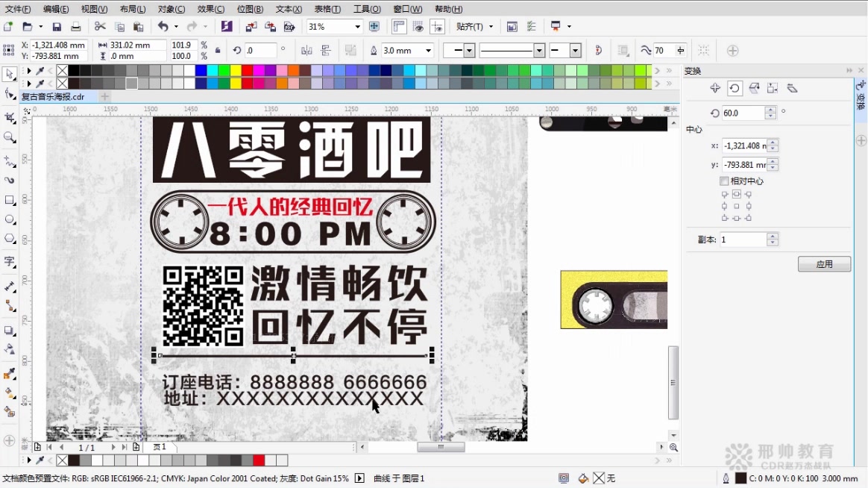The image size is (868, 488).
Task: Click the Save icon on the standard toolbar
Action: pyautogui.click(x=56, y=25)
